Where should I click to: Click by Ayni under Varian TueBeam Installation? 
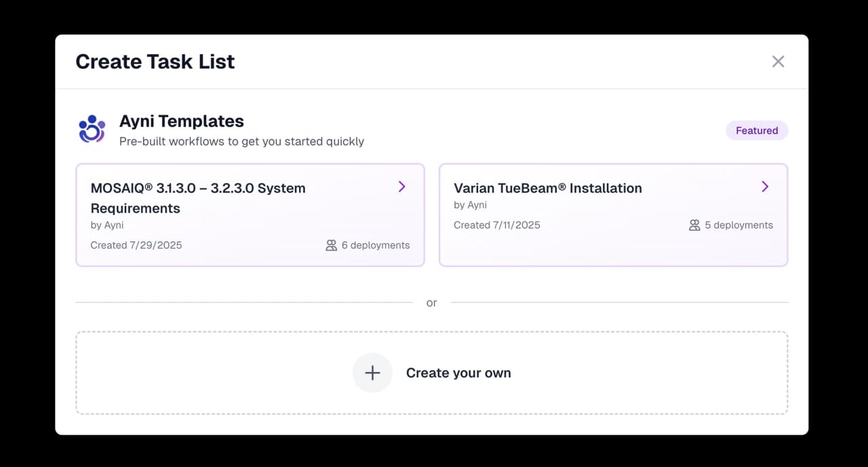[470, 205]
